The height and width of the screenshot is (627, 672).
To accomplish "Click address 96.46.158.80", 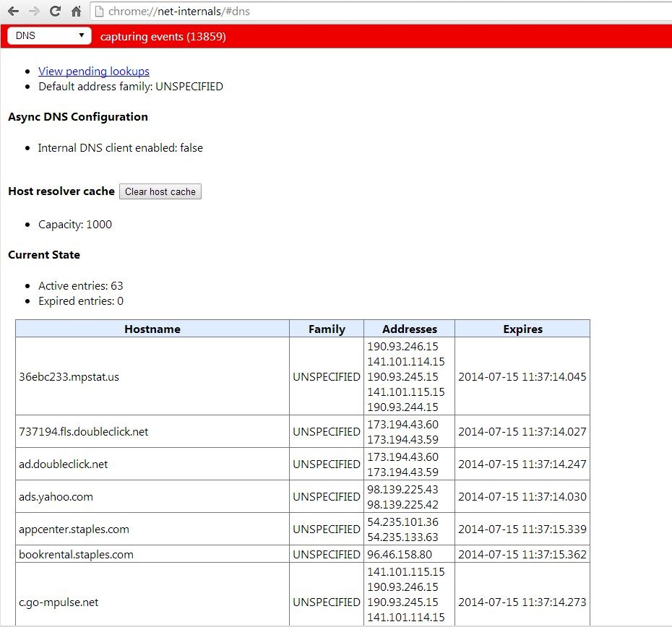I will 400,555.
